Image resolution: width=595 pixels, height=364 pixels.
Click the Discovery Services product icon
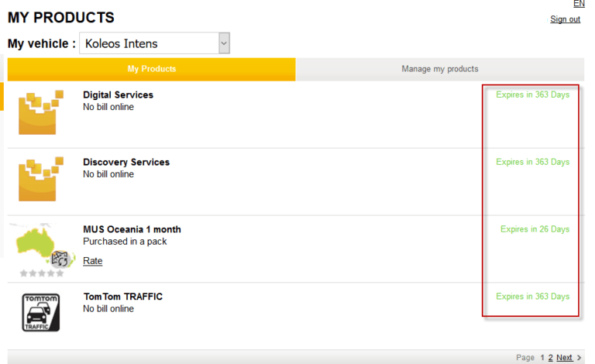pyautogui.click(x=40, y=180)
